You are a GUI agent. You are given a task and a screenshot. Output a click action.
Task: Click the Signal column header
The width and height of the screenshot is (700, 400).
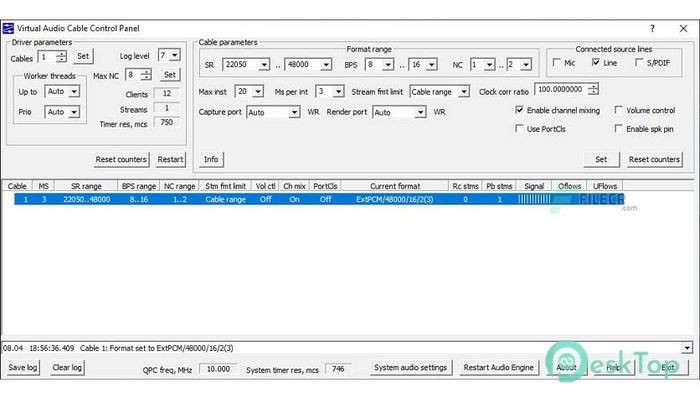[x=534, y=186]
